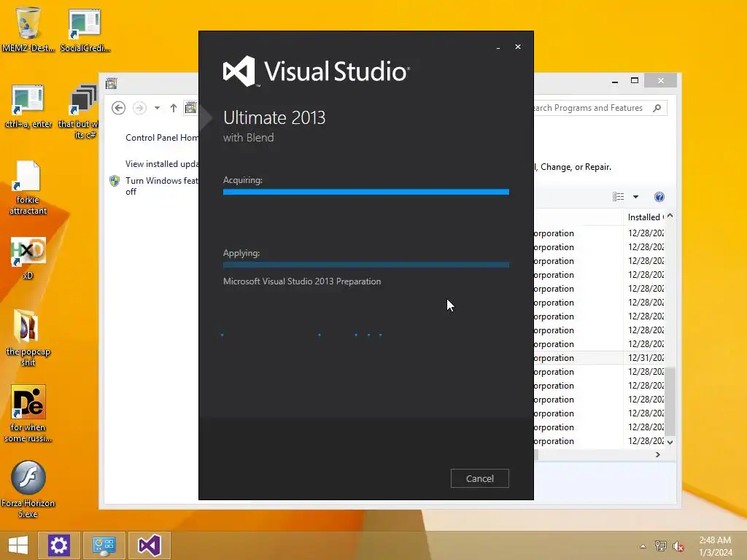Screen dimensions: 747x560
Task: Open recent locations dropdown in Control Panel window
Action: 157,108
